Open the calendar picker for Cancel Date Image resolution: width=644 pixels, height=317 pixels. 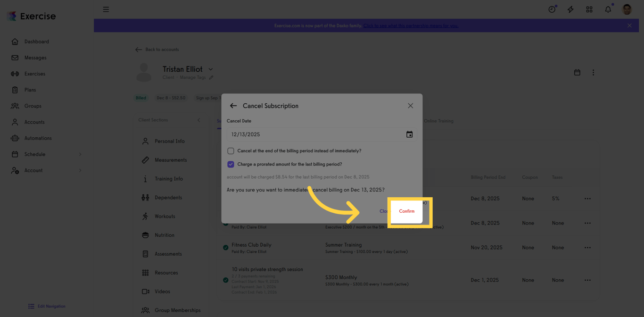pyautogui.click(x=409, y=134)
